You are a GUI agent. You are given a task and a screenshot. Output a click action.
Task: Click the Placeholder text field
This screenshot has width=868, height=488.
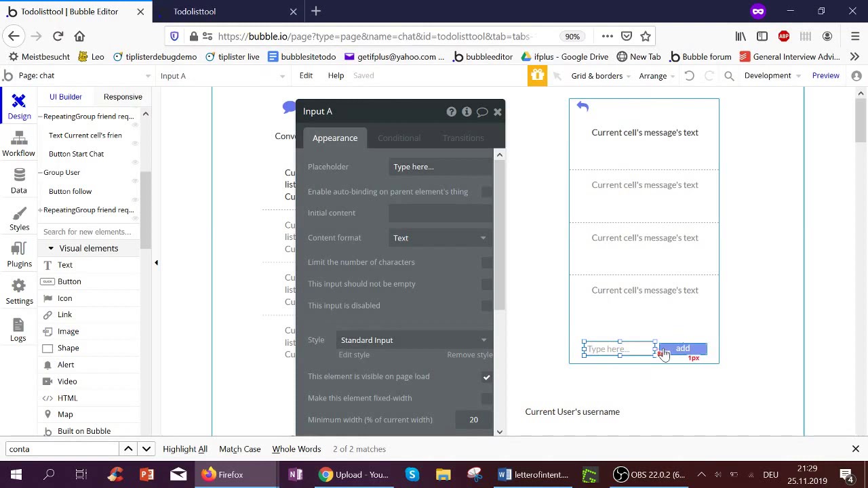pos(440,167)
